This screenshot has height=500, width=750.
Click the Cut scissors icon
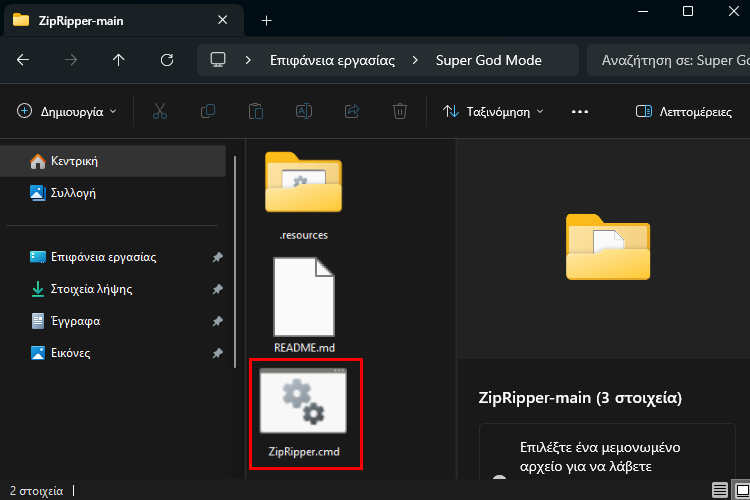[x=160, y=111]
